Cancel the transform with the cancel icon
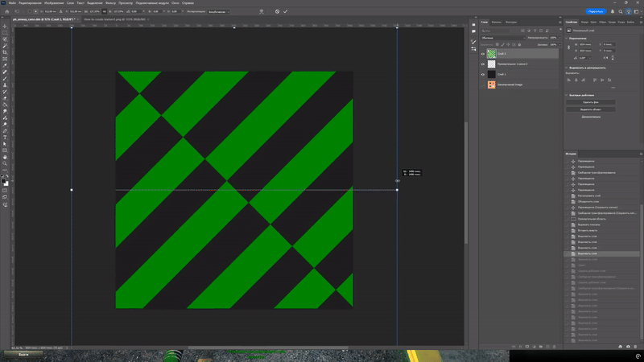Screen dimensions: 644x362 click(x=277, y=12)
